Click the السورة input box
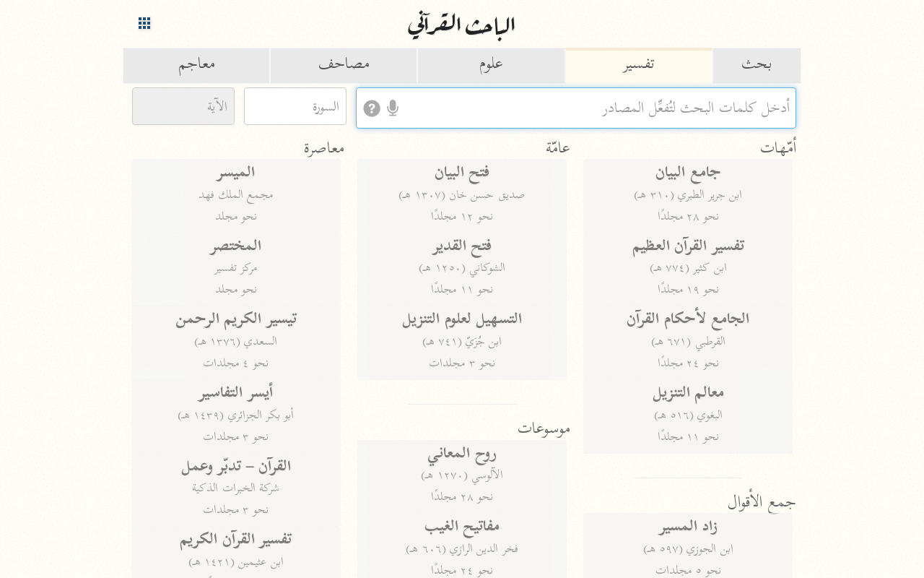This screenshot has height=578, width=924. pyautogui.click(x=295, y=106)
